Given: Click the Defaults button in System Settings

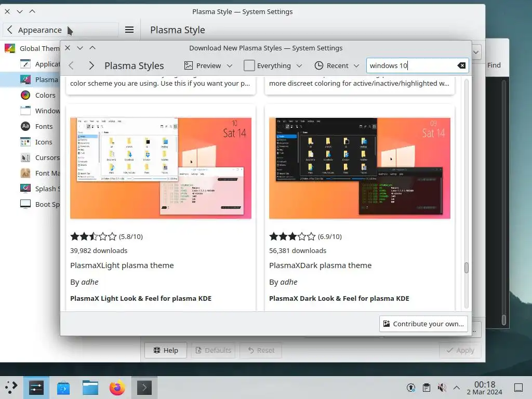Looking at the screenshot, I should pyautogui.click(x=214, y=350).
